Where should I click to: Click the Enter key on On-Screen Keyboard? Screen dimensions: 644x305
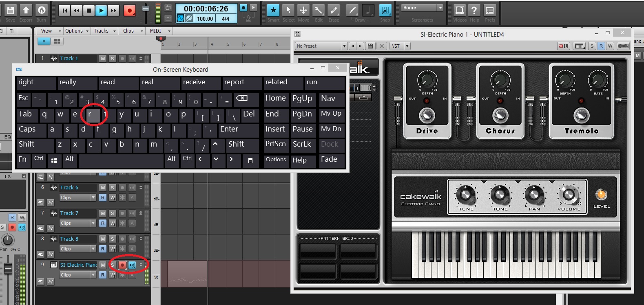tap(239, 130)
